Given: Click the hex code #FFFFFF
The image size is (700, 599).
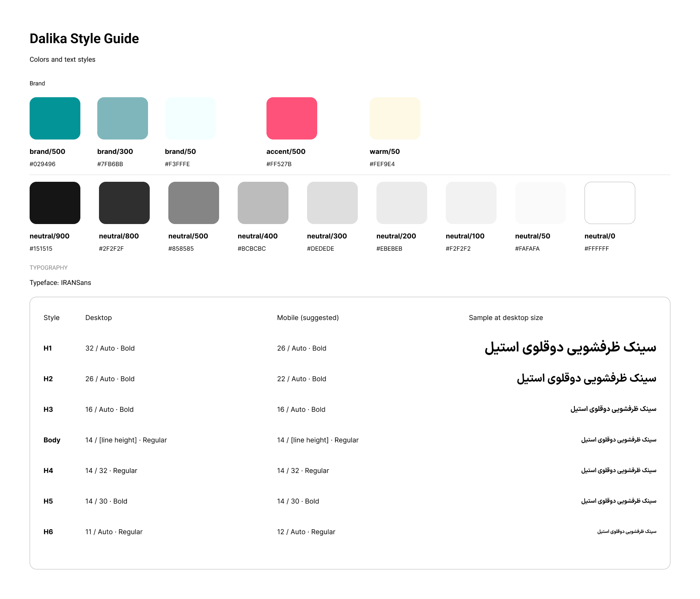Looking at the screenshot, I should (x=597, y=249).
